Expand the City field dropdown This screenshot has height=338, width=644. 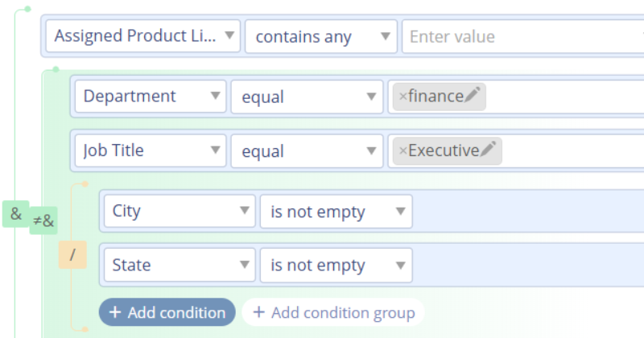180,212
